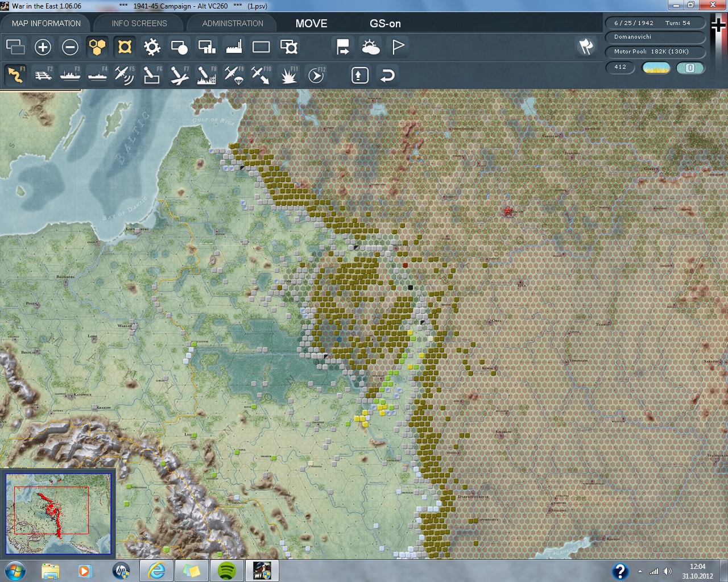Screen dimensions: 728x582
Task: Click the MOVE mode label
Action: click(x=311, y=23)
